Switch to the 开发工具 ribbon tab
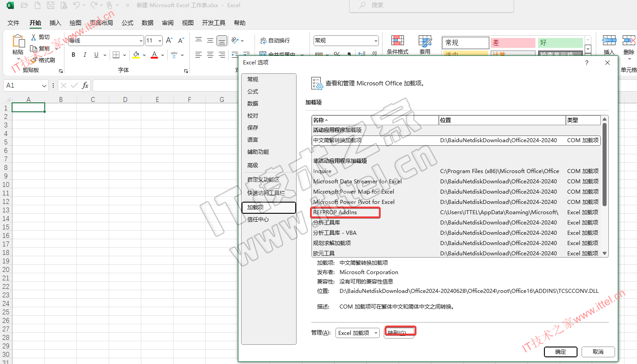Screen dimensions: 637x364 pos(214,23)
